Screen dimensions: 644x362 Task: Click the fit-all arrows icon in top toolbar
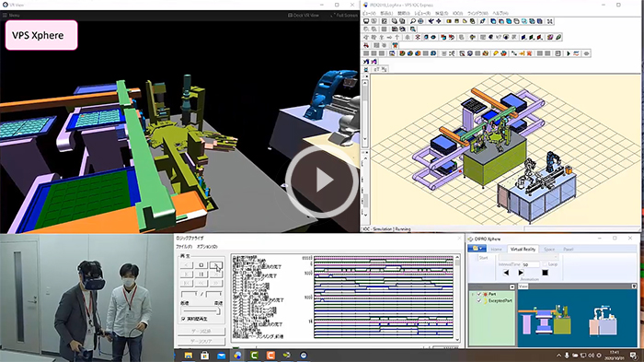tap(550, 21)
